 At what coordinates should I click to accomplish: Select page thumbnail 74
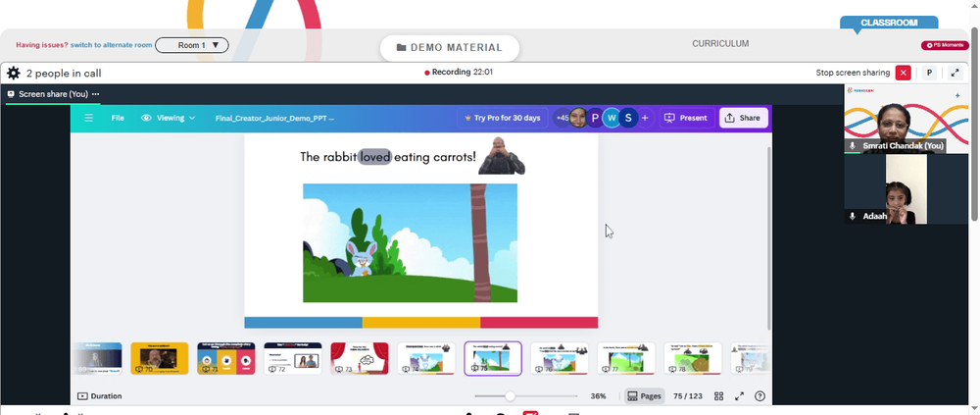(425, 359)
